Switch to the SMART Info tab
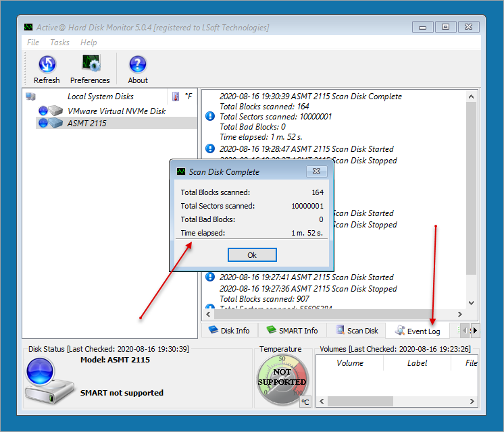 tap(293, 331)
